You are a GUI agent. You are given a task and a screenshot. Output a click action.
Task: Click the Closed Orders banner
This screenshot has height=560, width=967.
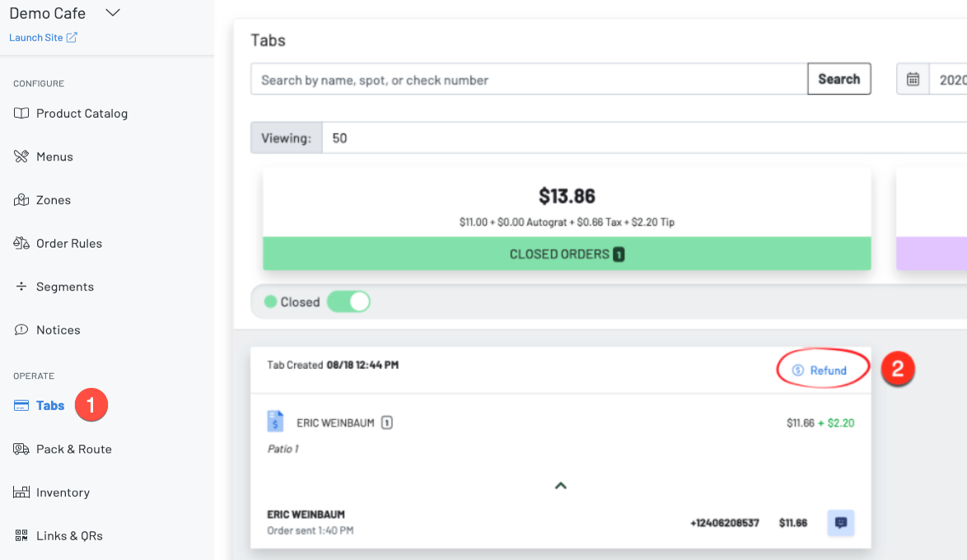tap(567, 254)
